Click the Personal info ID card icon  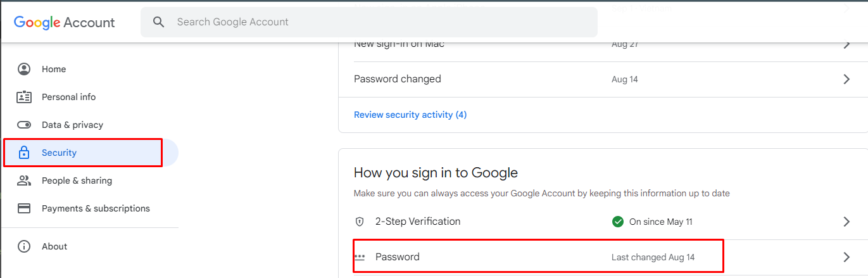[x=24, y=97]
